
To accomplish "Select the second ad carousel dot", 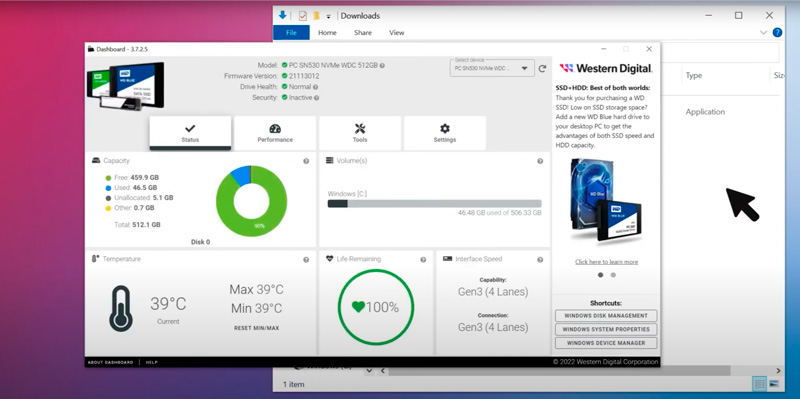I will [613, 275].
